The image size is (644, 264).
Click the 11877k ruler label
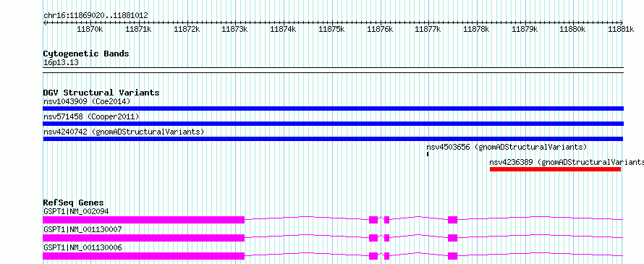428,29
